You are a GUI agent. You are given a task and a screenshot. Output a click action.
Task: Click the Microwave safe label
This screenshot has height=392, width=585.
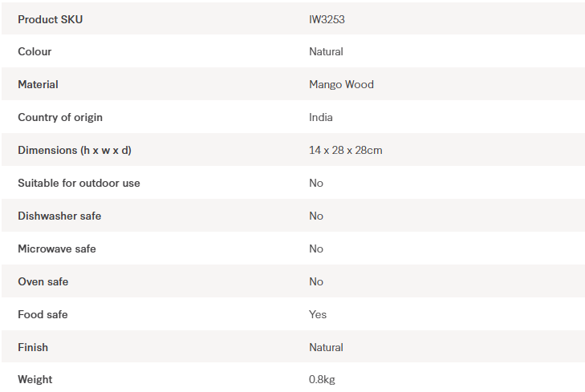(x=57, y=249)
